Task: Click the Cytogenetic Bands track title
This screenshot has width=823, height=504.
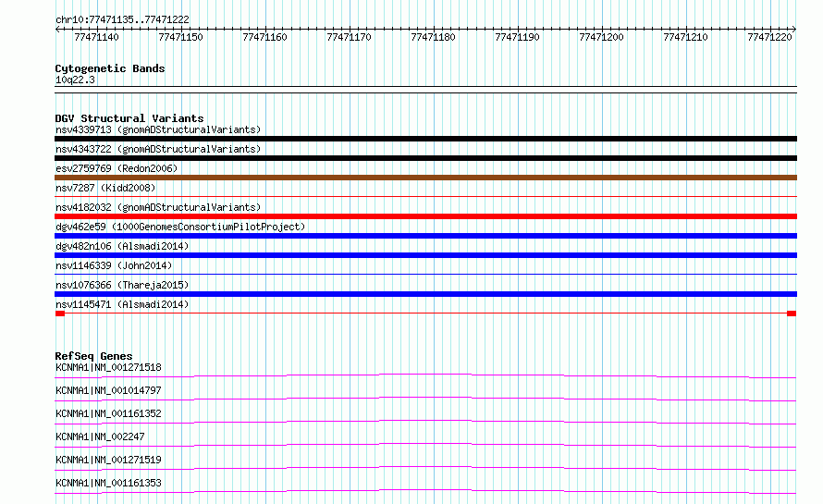Action: tap(110, 68)
